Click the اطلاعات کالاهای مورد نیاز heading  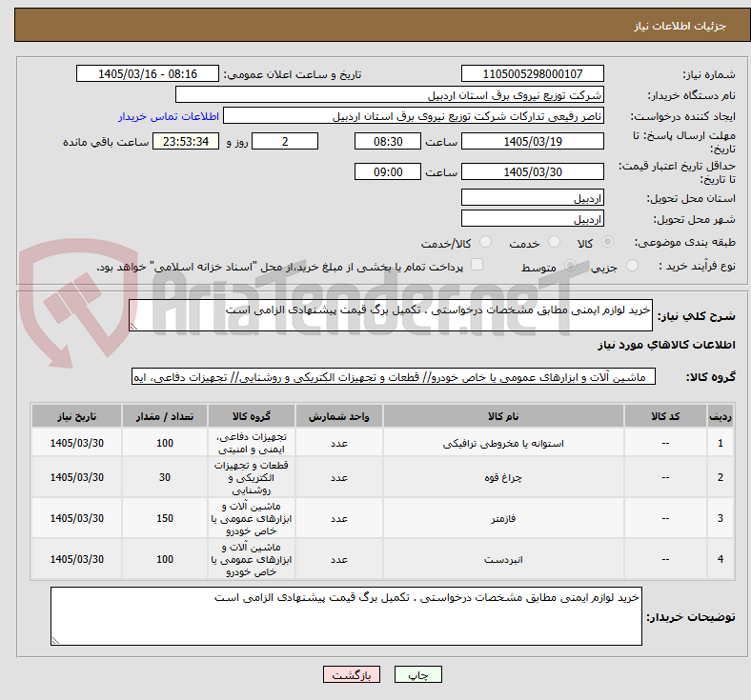pos(666,345)
